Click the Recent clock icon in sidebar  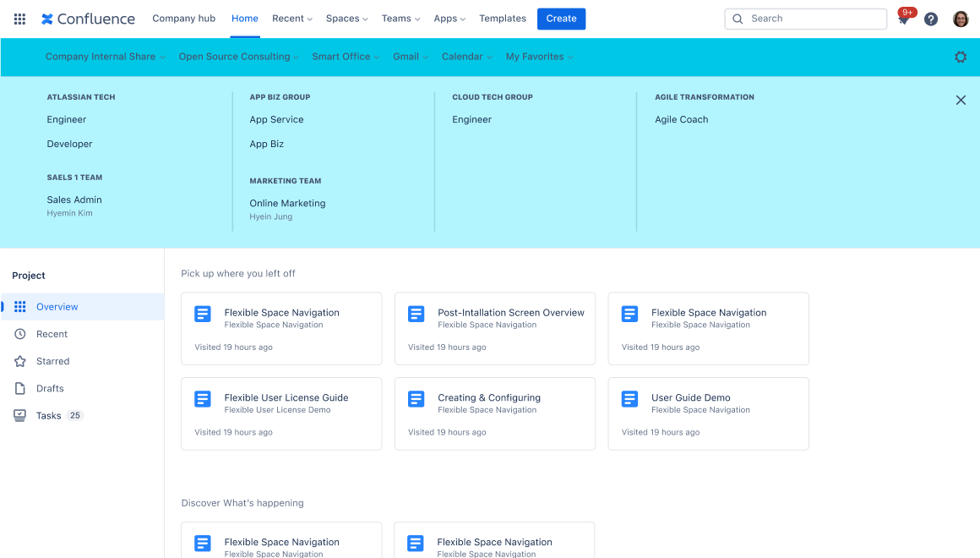coord(20,334)
